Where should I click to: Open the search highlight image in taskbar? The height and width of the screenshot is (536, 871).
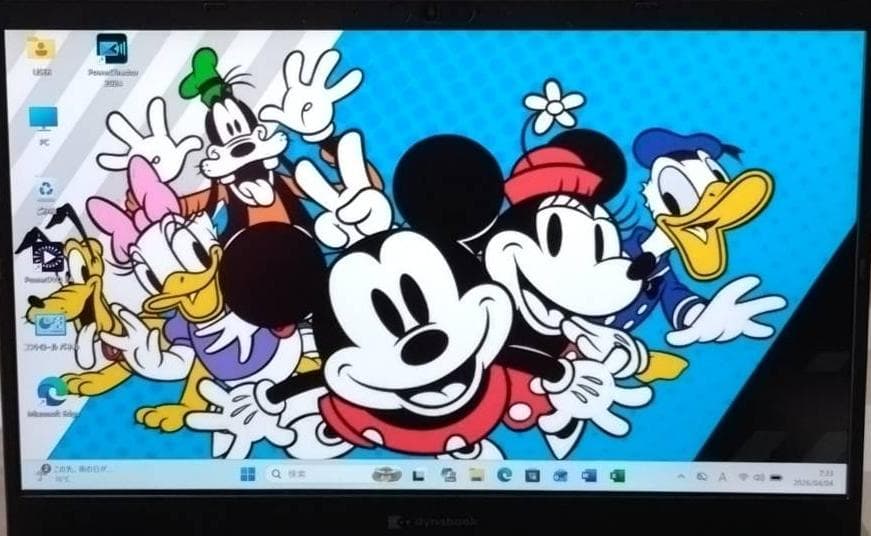point(387,474)
